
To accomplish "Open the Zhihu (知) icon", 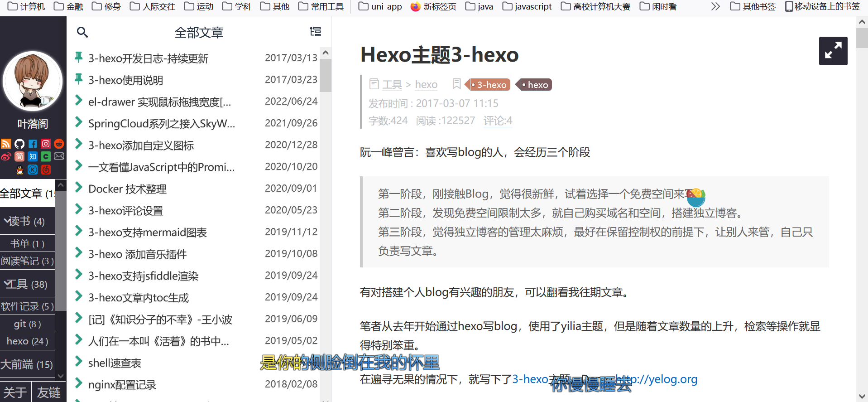I will (33, 157).
